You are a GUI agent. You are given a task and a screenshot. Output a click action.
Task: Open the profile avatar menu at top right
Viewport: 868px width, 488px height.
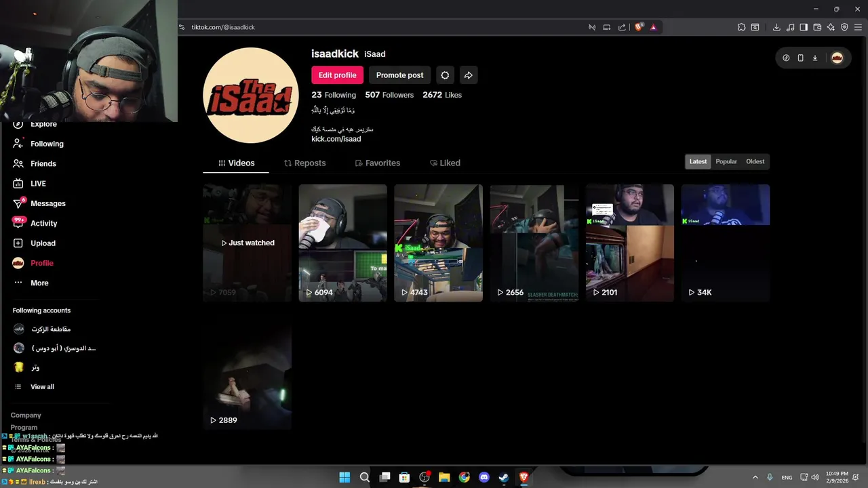click(x=837, y=58)
